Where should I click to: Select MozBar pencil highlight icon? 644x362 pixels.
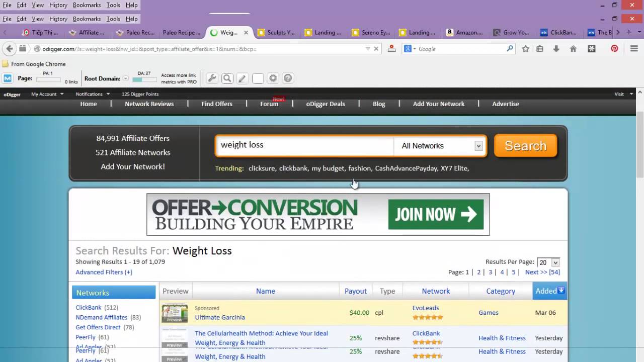point(243,78)
